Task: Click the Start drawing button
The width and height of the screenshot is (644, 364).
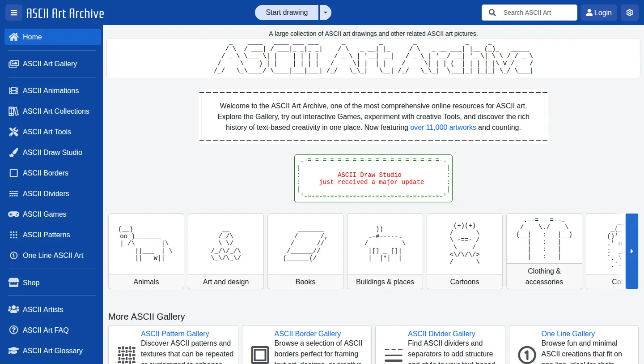Action: pos(287,13)
